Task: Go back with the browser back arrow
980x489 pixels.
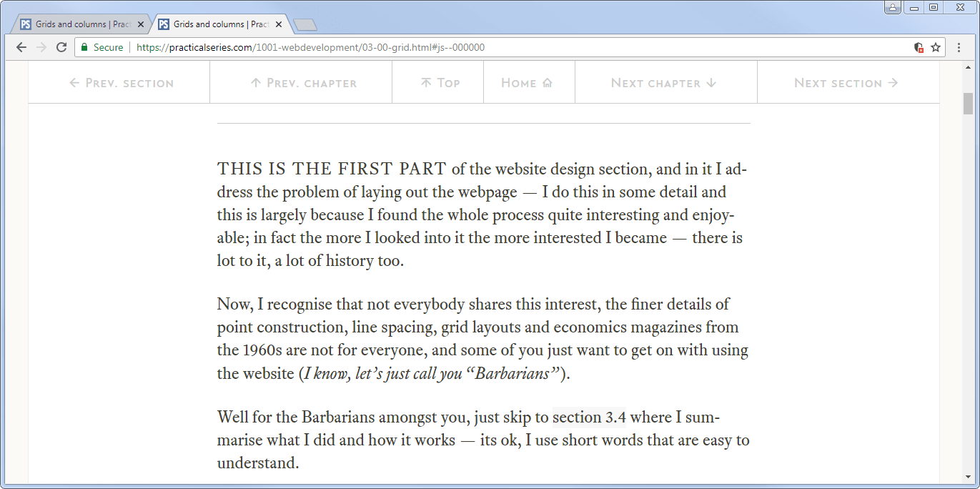Action: click(x=21, y=47)
